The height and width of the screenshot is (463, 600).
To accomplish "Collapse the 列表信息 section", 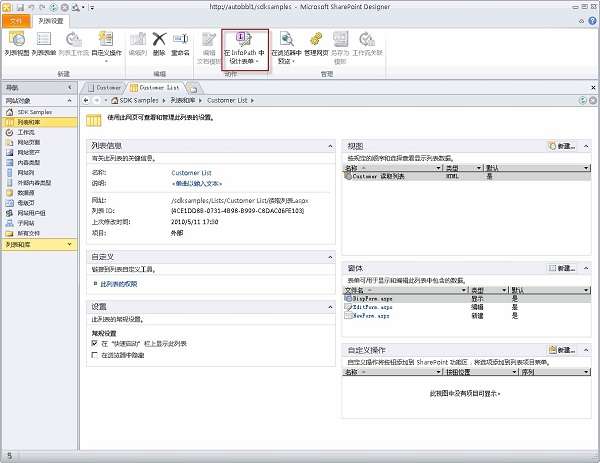I will [x=329, y=145].
